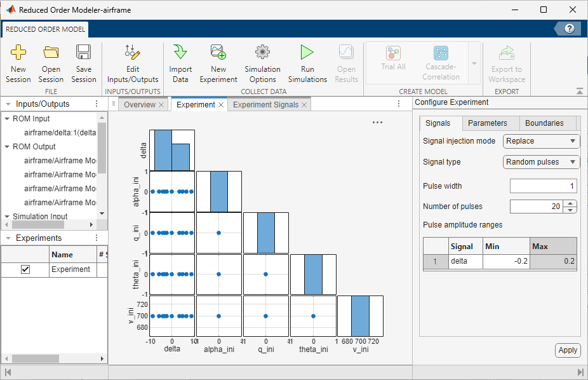
Task: Run Simulations
Action: [x=307, y=62]
